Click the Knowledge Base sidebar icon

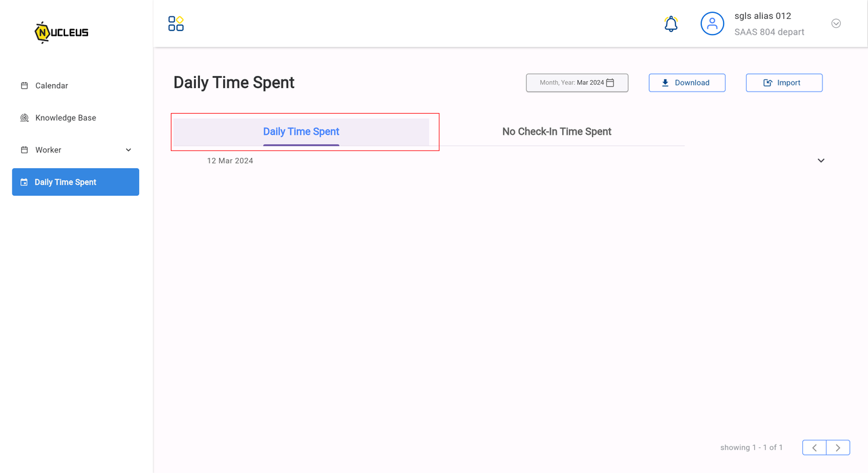pyautogui.click(x=24, y=118)
